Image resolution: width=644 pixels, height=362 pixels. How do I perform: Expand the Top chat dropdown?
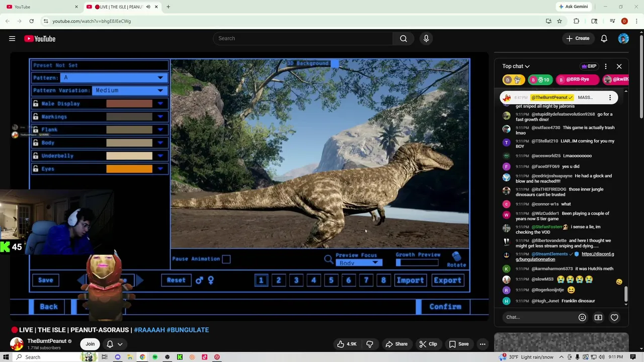tap(516, 66)
